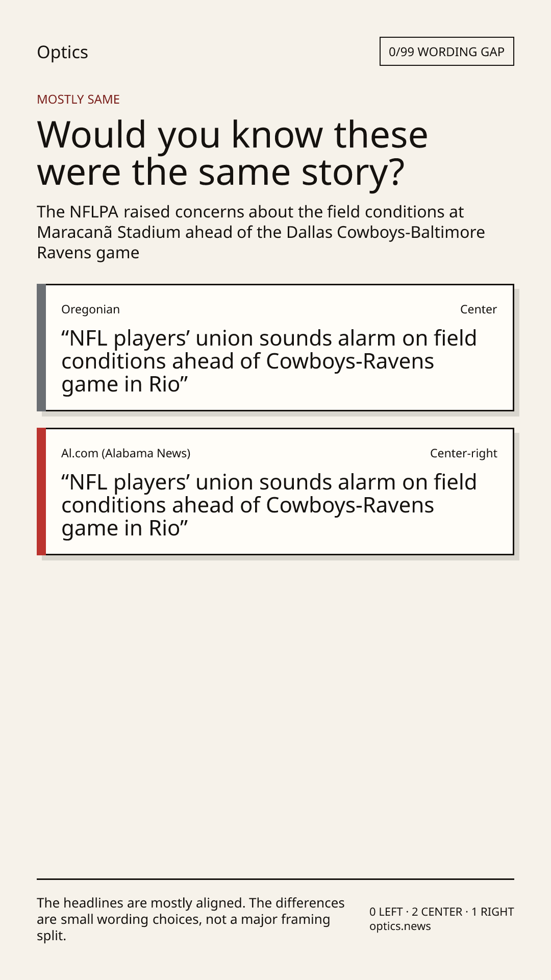Select the MOSTLY SAME label
The image size is (551, 980).
(x=78, y=100)
